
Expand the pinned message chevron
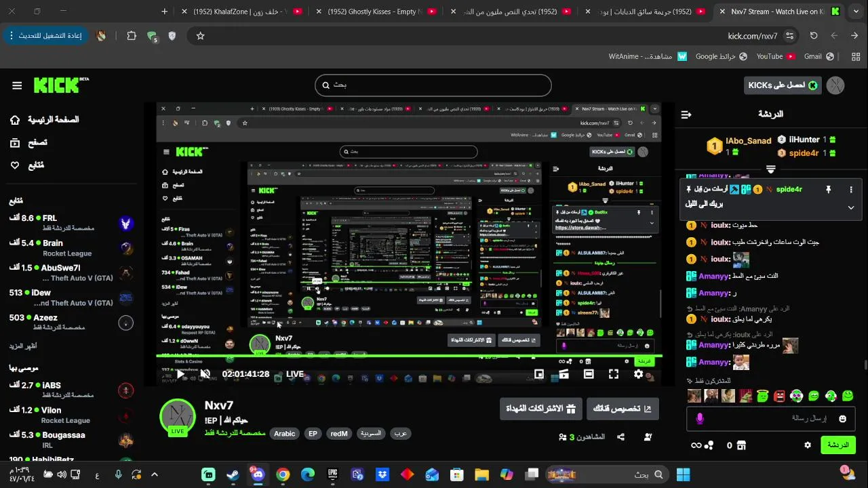click(851, 207)
